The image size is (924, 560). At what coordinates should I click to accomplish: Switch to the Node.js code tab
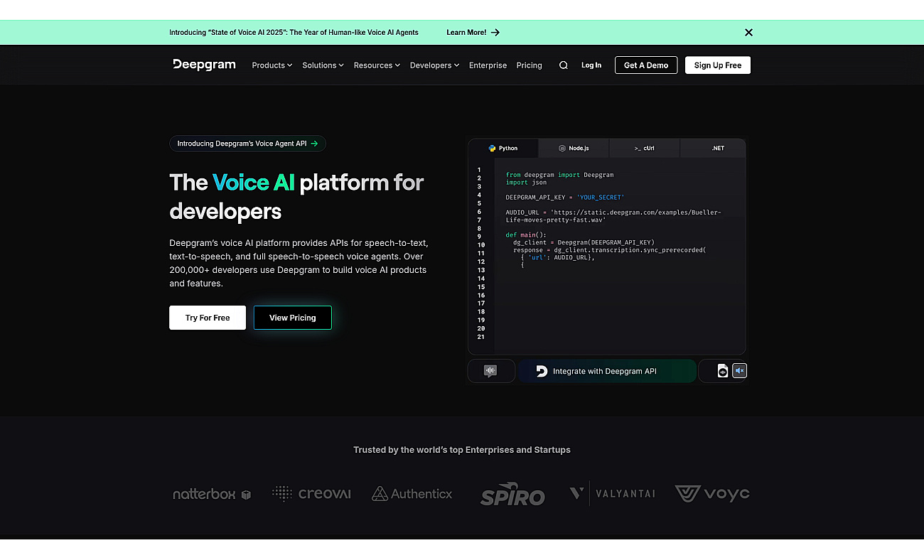pos(574,149)
